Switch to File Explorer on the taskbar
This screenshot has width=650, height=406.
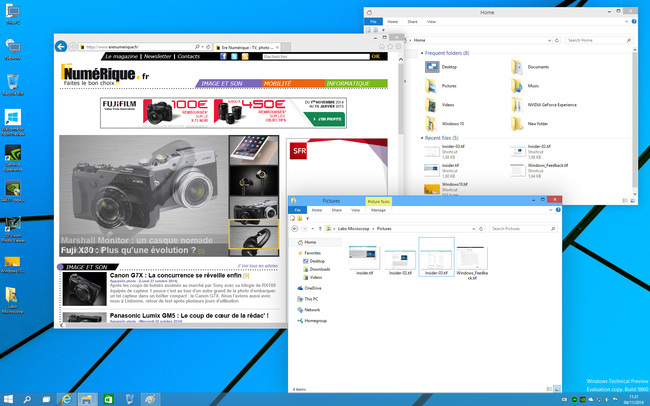[x=87, y=399]
